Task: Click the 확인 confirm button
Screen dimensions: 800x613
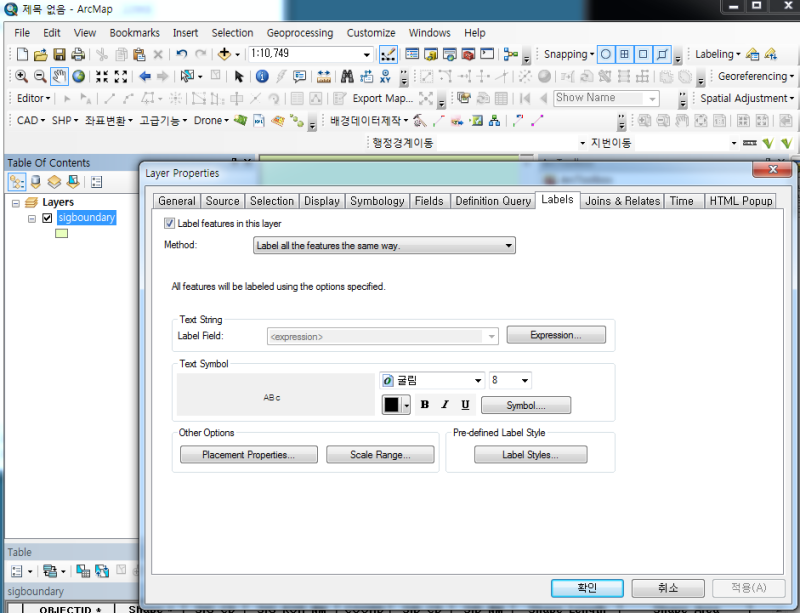Action: [587, 588]
